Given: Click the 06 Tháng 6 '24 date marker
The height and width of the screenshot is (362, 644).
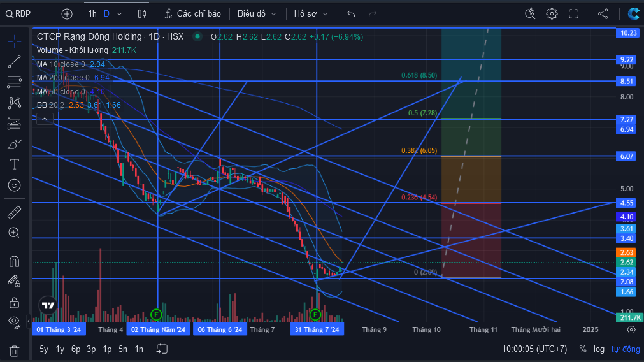Looking at the screenshot, I should click(220, 329).
